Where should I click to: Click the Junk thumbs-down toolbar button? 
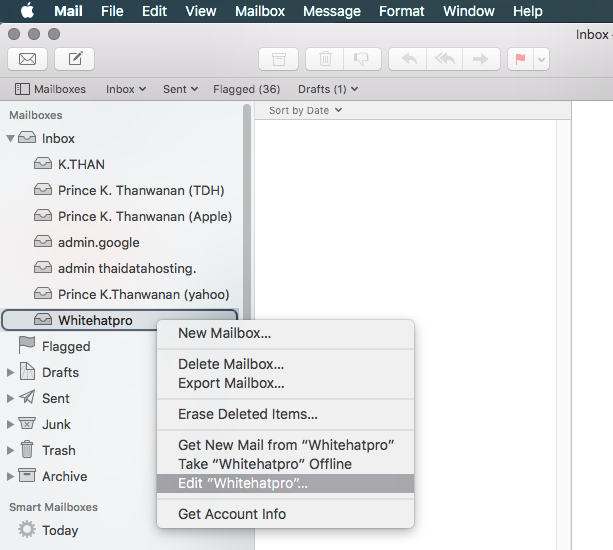pos(362,59)
